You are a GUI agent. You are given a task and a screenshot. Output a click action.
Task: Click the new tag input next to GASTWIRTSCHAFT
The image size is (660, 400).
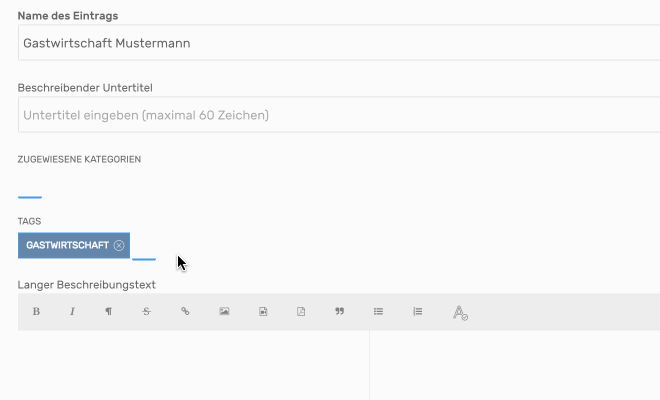point(144,248)
